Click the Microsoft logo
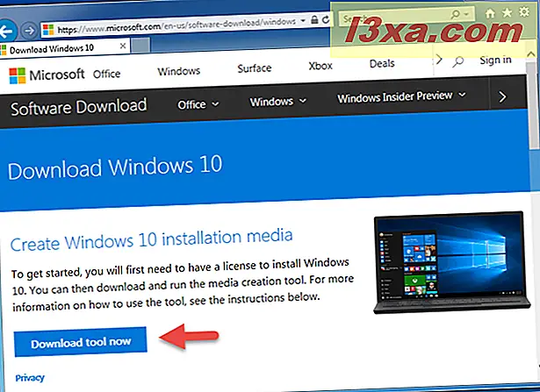 pyautogui.click(x=47, y=75)
